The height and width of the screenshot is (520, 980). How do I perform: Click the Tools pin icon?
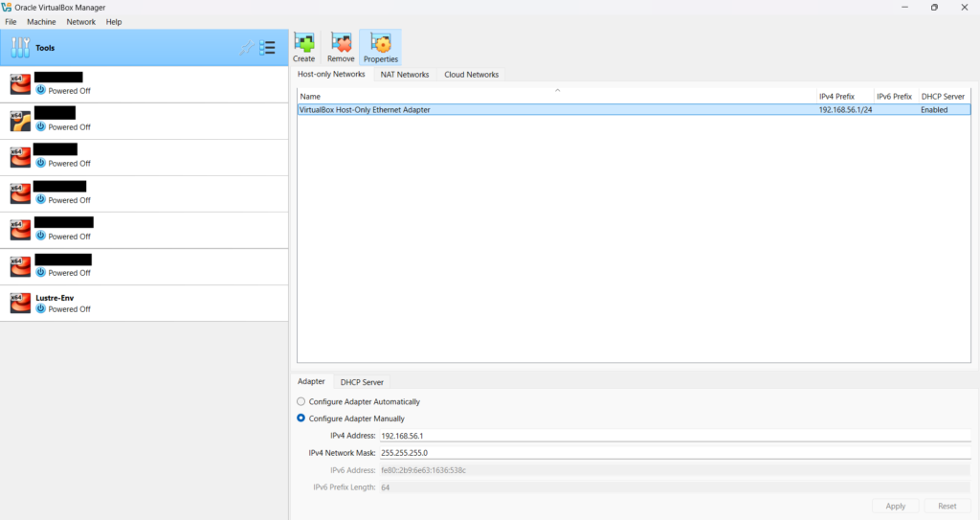click(246, 47)
